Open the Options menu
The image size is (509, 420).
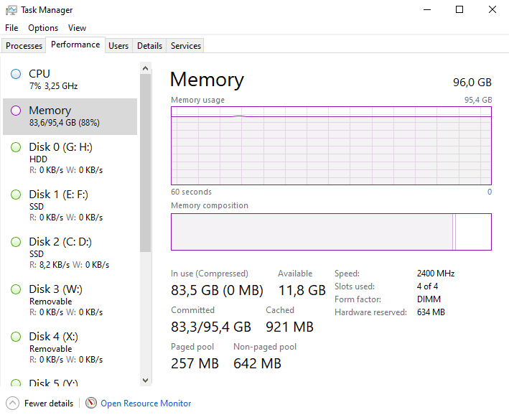43,28
